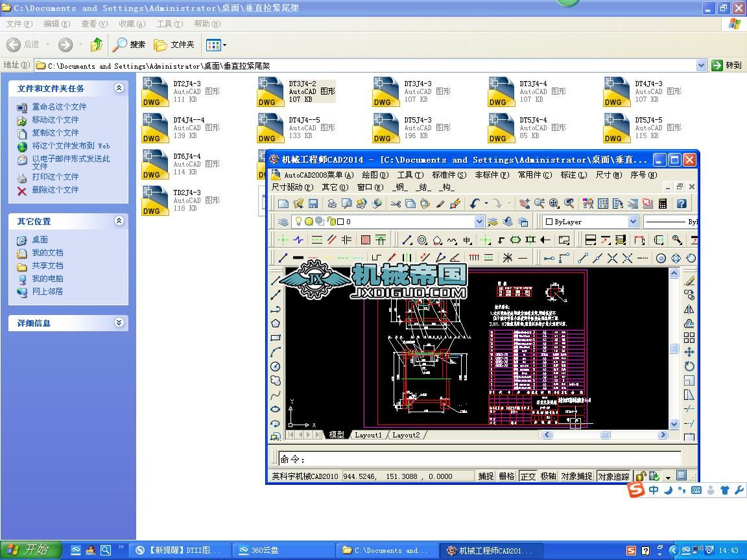747x560 pixels.
Task: Open the QuickCalc calculator icon
Action: [662, 204]
